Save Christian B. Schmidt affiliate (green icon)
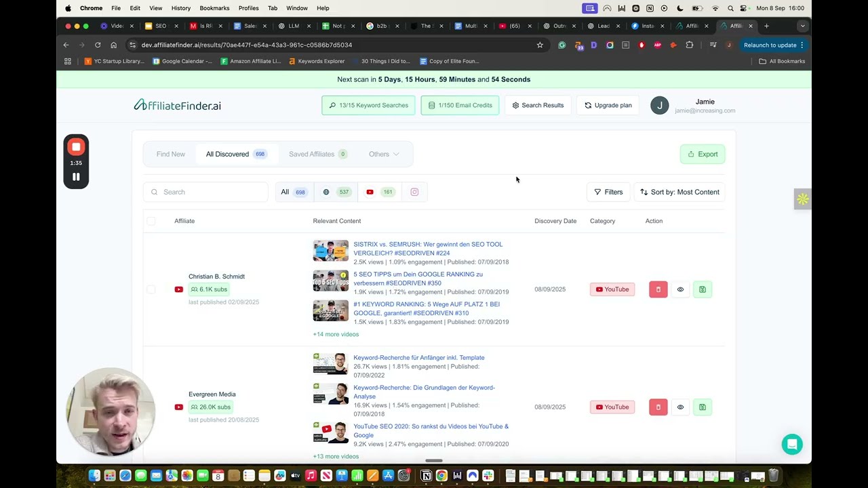The height and width of the screenshot is (488, 868). click(703, 289)
